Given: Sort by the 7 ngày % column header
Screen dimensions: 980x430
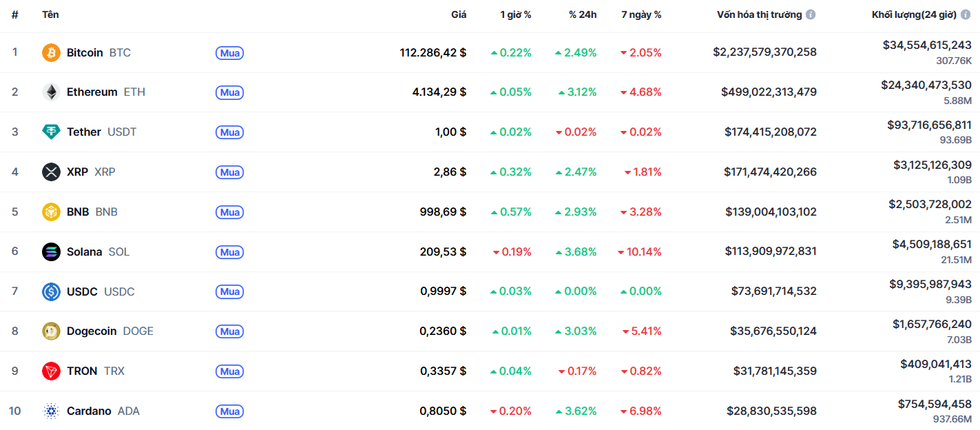Looking at the screenshot, I should (642, 14).
